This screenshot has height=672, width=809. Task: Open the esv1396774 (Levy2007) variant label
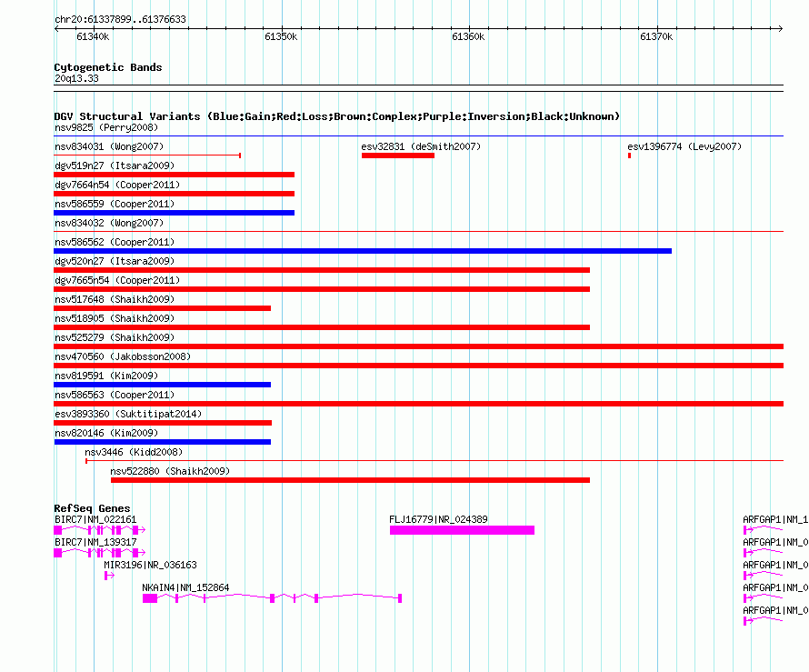tap(684, 146)
